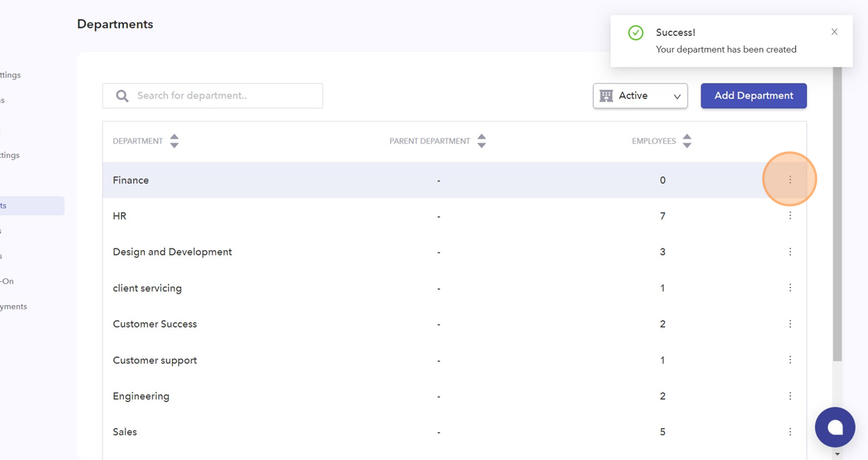Expand the Active status dropdown
Screen dimensions: 868x460
pos(640,96)
